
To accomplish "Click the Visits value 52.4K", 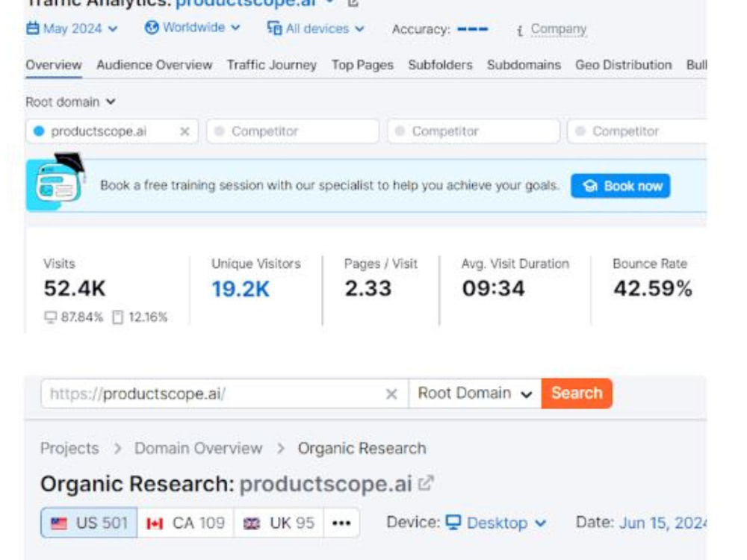I will tap(75, 288).
